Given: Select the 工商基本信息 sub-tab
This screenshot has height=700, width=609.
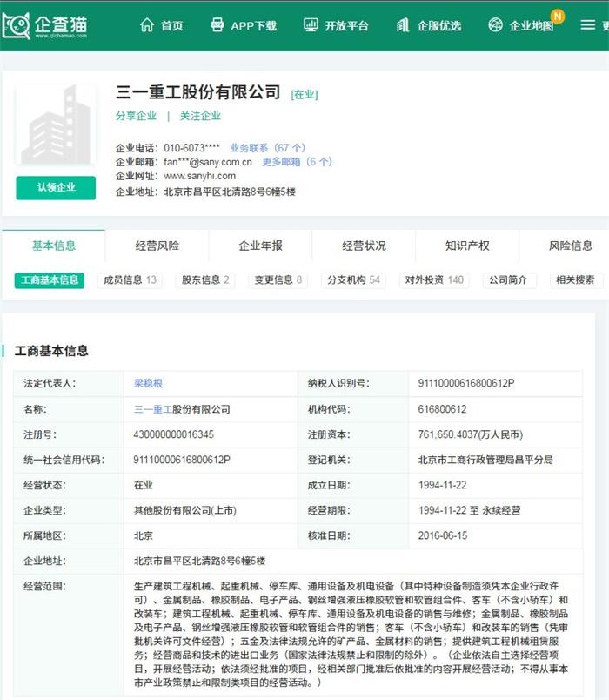Looking at the screenshot, I should pyautogui.click(x=50, y=280).
